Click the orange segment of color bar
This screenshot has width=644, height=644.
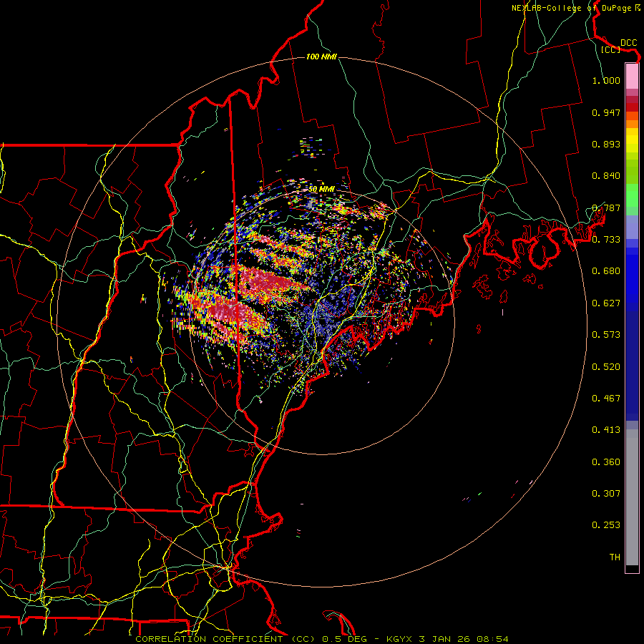[x=632, y=124]
